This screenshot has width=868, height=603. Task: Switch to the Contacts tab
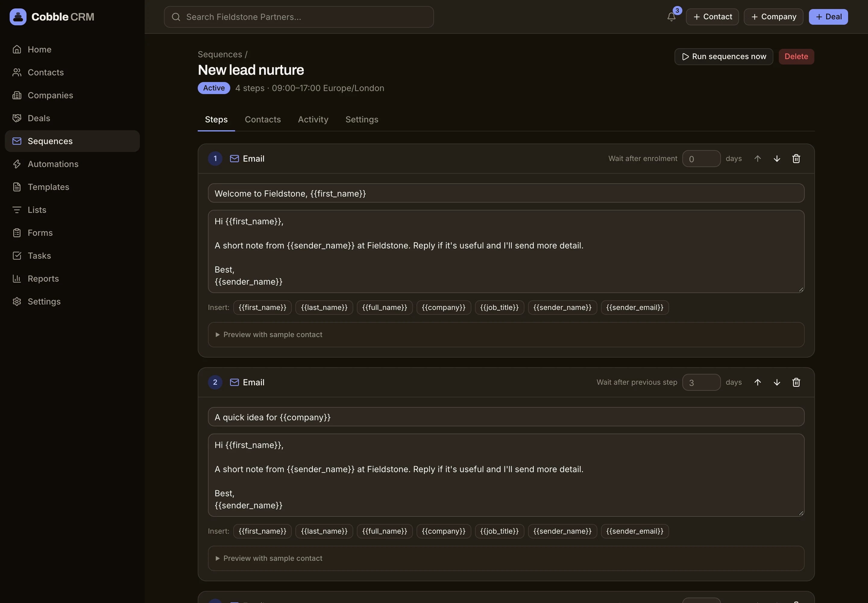pyautogui.click(x=263, y=119)
